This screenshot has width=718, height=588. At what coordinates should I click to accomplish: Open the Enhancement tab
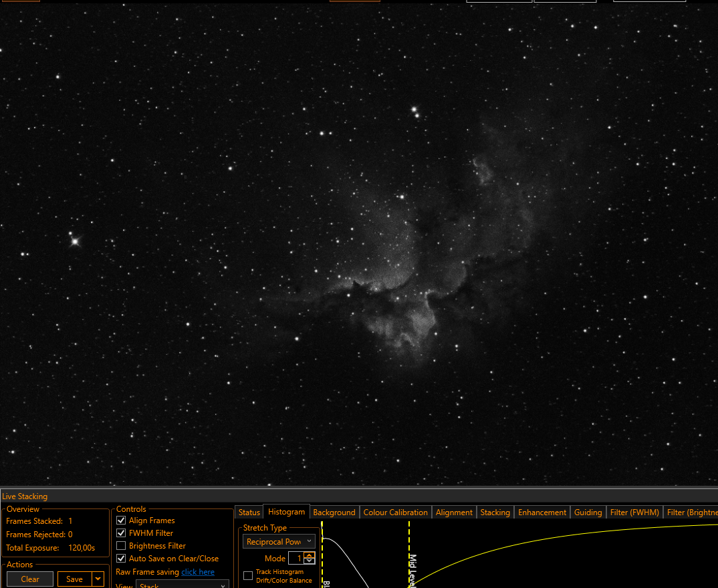[x=542, y=512]
